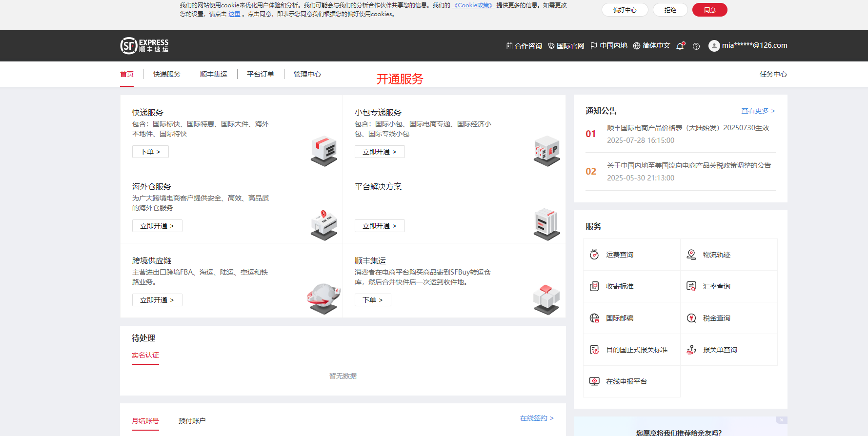Click the 汇率查询 calculator icon

[691, 286]
